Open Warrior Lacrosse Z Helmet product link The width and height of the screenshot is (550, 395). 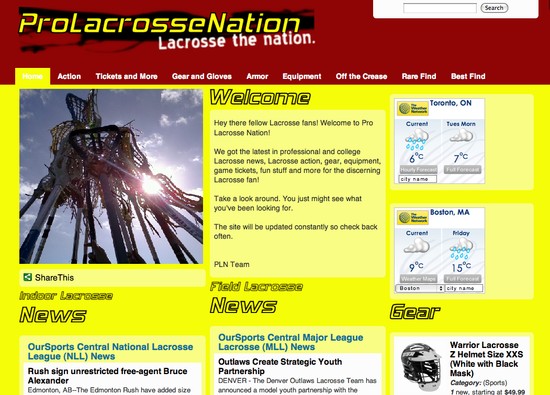[486, 359]
